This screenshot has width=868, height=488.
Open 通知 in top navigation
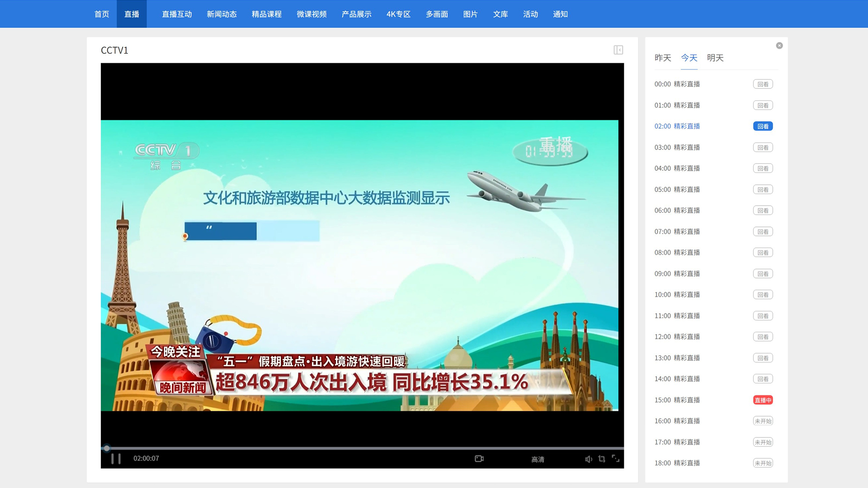(x=561, y=14)
